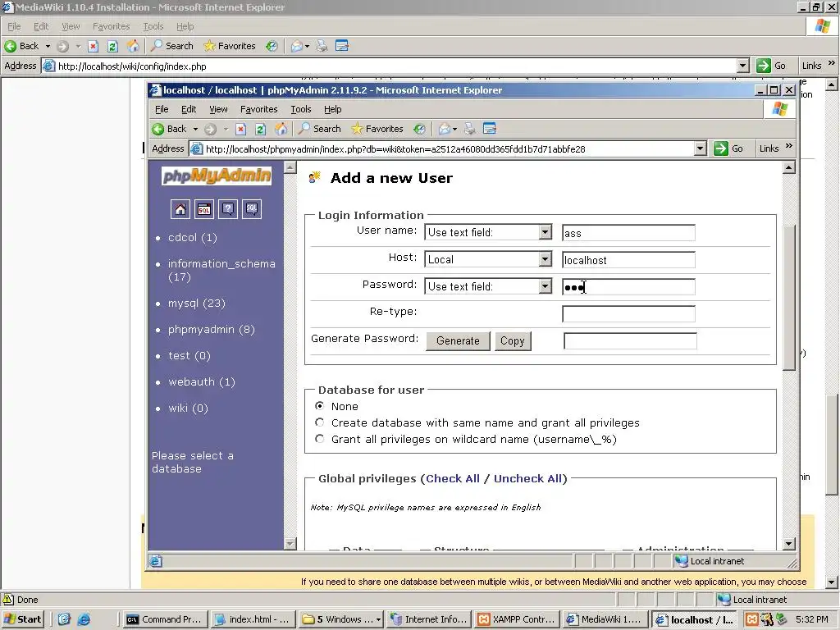
Task: Click the Check All privileges link
Action: click(x=453, y=478)
